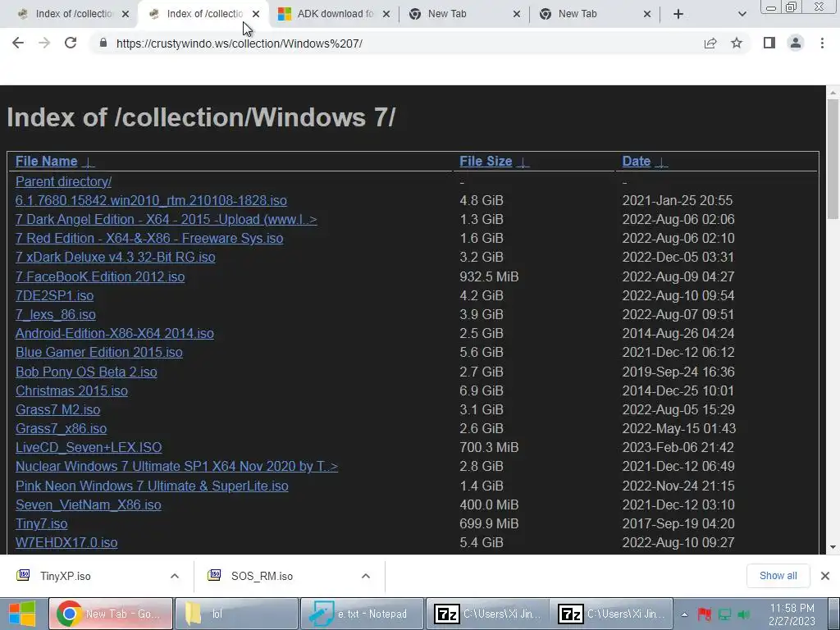840x630 pixels.
Task: Open the lol folder in taskbar
Action: click(x=236, y=614)
